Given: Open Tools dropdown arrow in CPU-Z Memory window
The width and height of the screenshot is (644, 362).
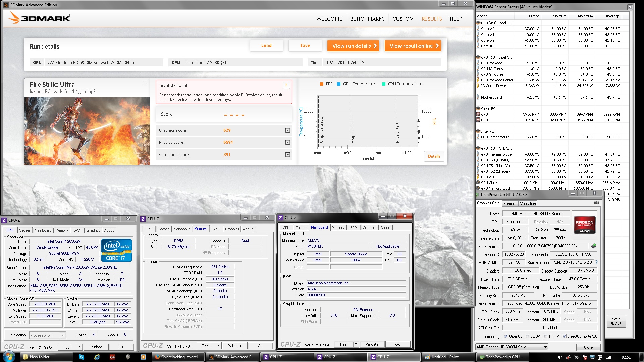Looking at the screenshot, I should [218, 346].
